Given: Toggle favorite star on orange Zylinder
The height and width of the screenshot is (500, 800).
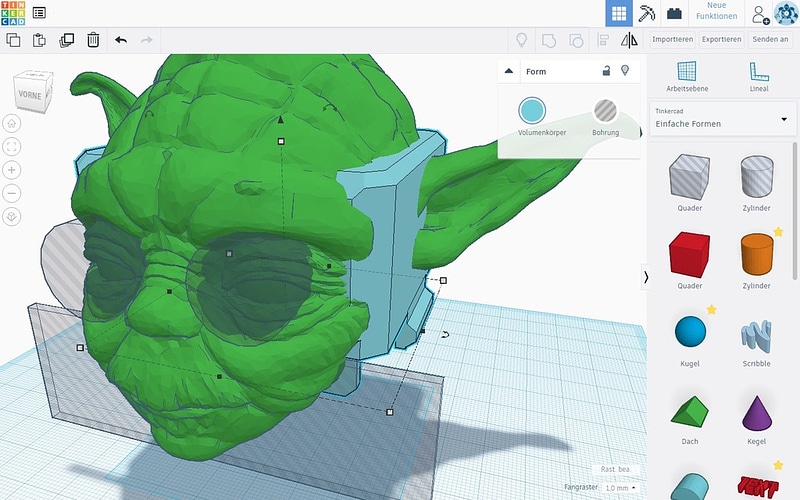Looking at the screenshot, I should pos(778,232).
